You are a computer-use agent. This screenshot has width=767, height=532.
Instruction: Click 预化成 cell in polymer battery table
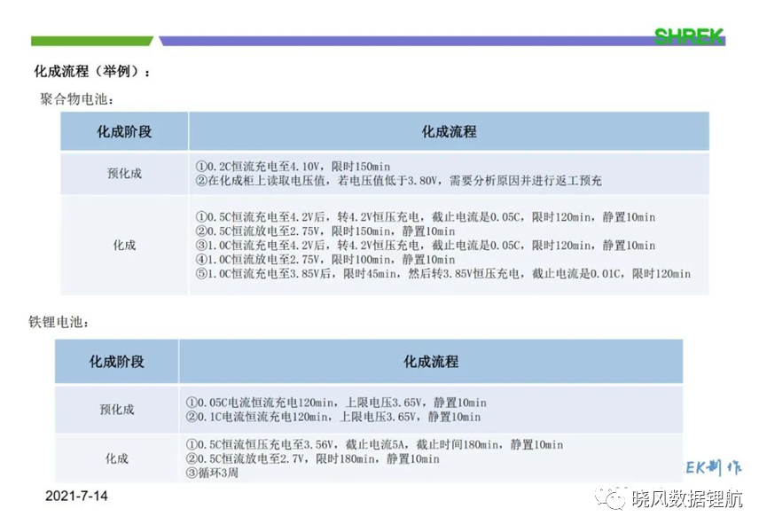point(124,174)
